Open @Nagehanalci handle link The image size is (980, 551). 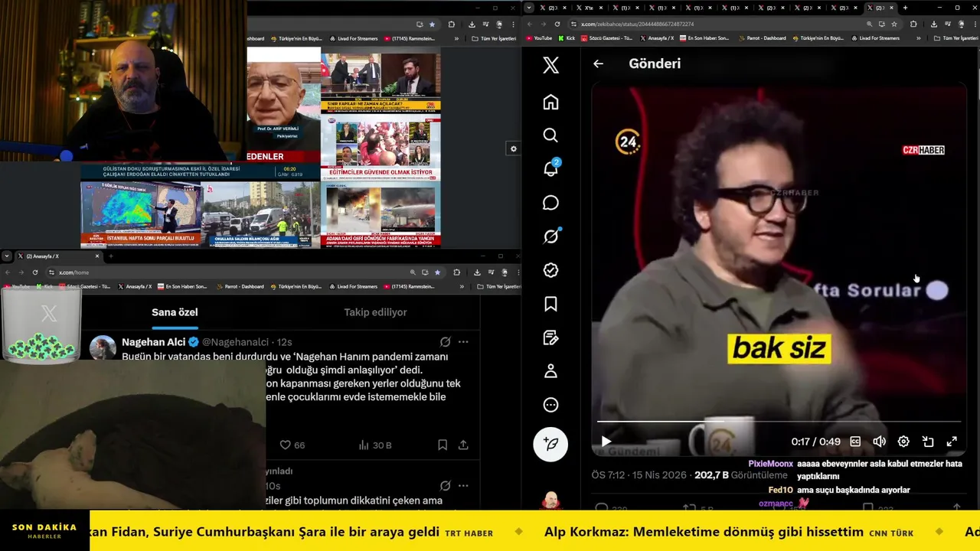pyautogui.click(x=237, y=342)
